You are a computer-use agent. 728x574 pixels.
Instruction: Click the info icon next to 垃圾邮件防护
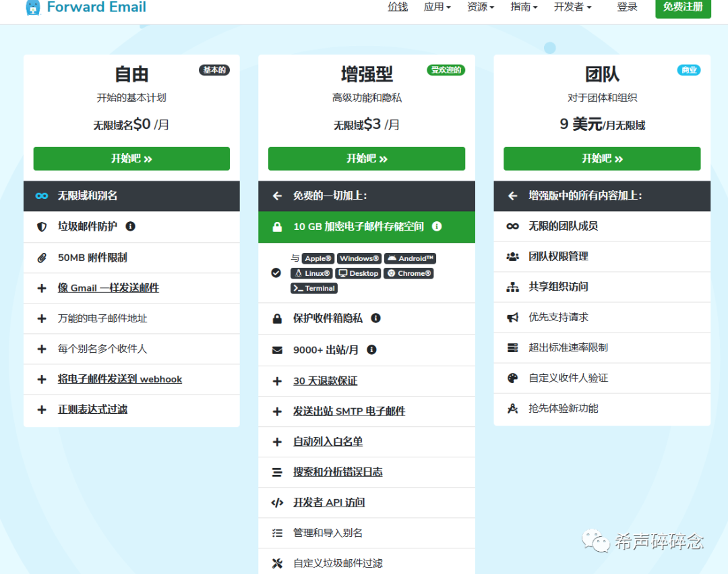pyautogui.click(x=129, y=227)
